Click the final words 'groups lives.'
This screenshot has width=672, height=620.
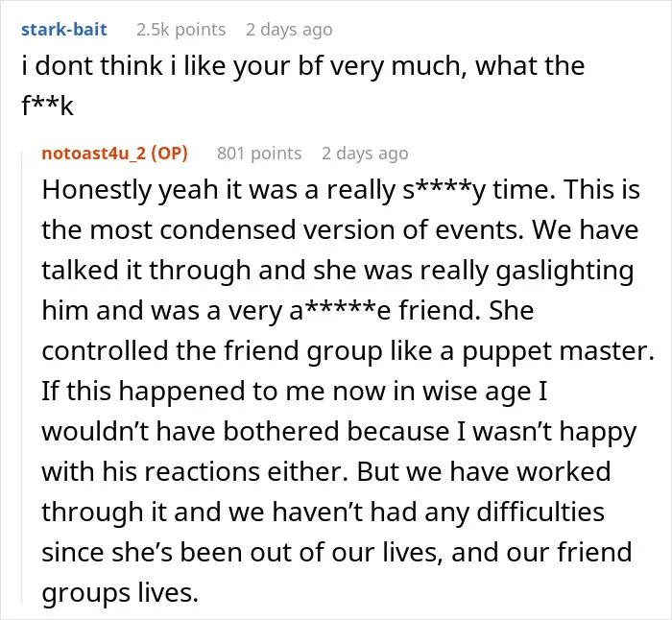(120, 593)
